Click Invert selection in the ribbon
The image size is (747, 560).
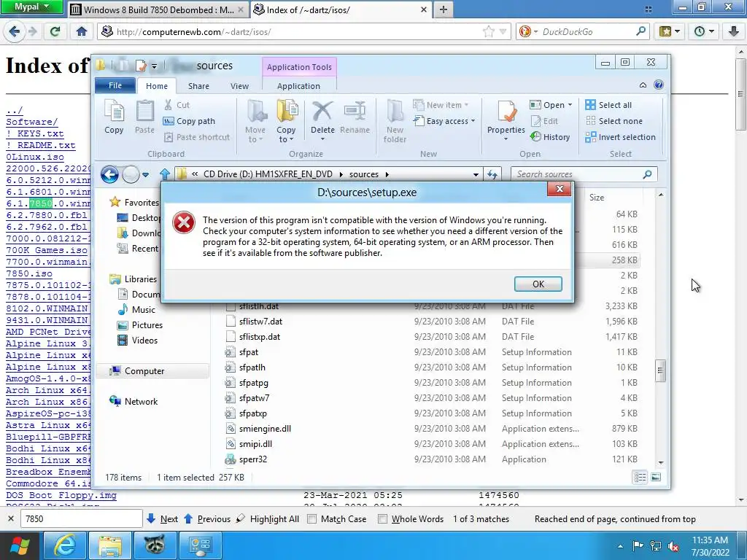620,137
